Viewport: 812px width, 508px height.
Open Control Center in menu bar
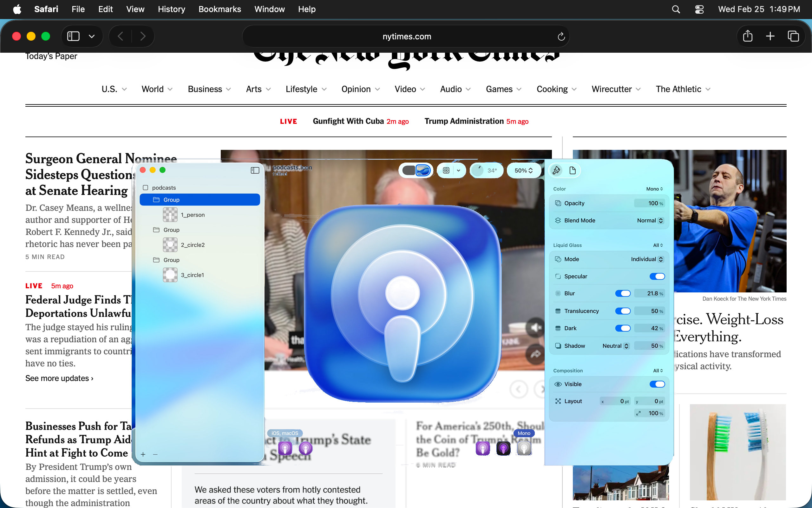coord(699,9)
